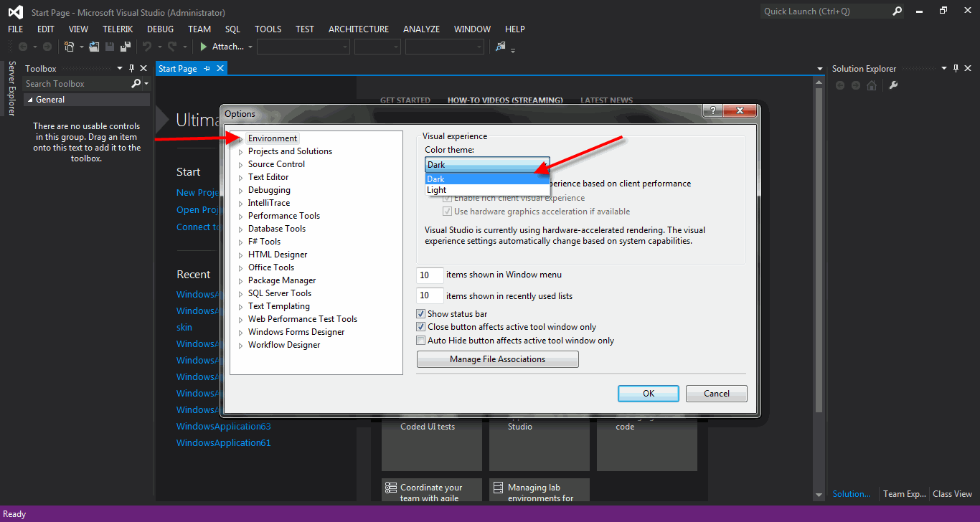Toggle Use hardware graphics acceleration checkbox

[x=448, y=212]
